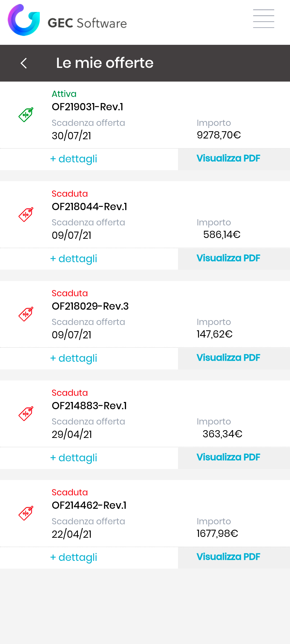Expand dettagli for offer OF218029-Rev.3
The width and height of the screenshot is (290, 644).
click(x=74, y=358)
